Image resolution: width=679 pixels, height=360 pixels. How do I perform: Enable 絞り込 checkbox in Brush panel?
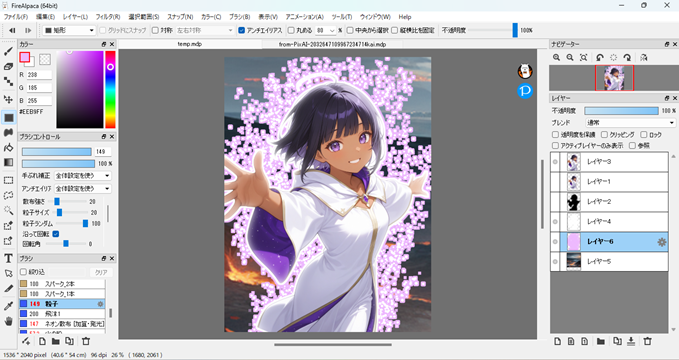tap(23, 272)
